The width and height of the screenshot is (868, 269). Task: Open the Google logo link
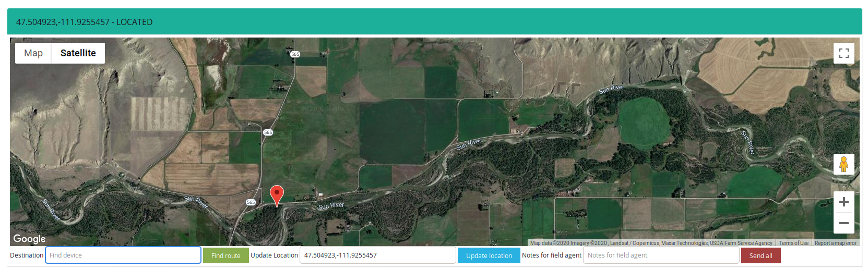pos(29,239)
